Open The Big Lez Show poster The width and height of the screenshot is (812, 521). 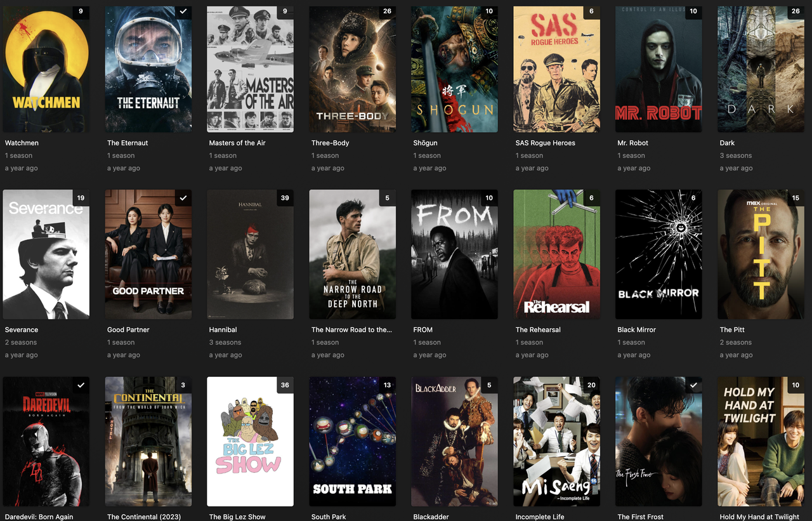coord(251,442)
